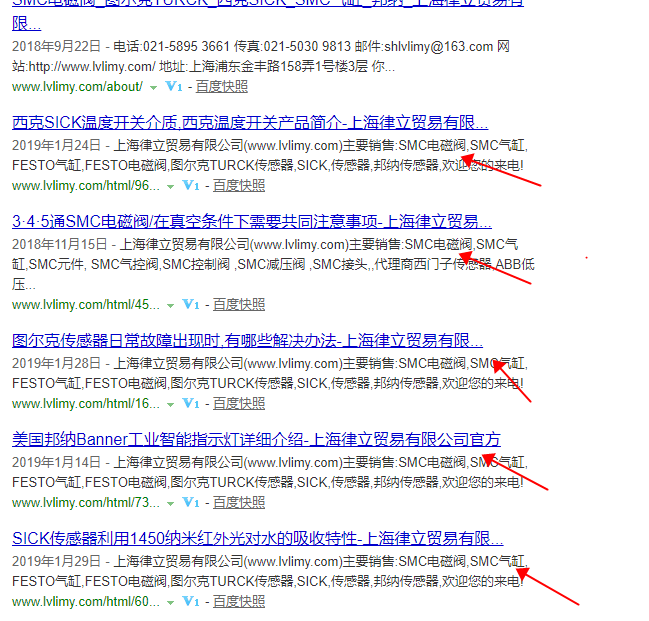This screenshot has height=621, width=649.
Task: Open www.lvlimy.com/html/96... green URL
Action: [x=86, y=186]
